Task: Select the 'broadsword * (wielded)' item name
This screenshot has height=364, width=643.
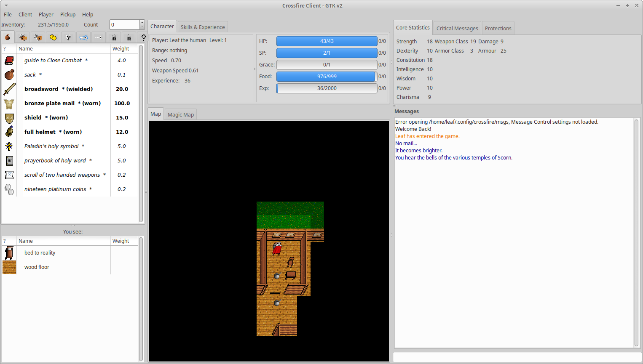Action: [x=59, y=89]
